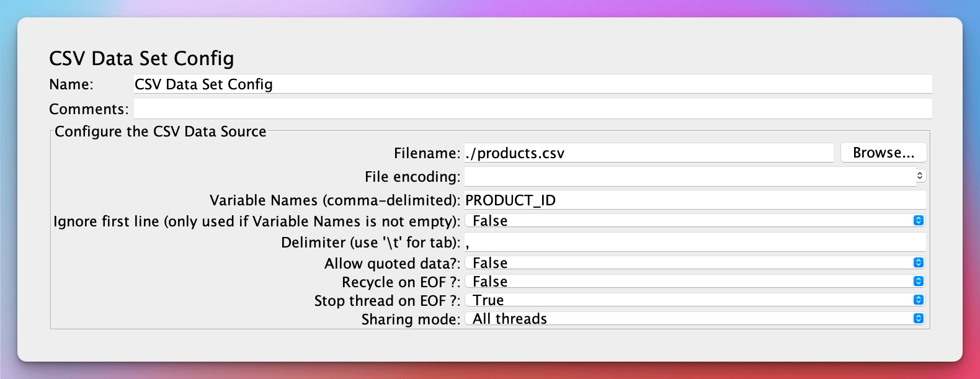Open the Sharing mode All threads dropdown
980x379 pixels.
[688, 319]
